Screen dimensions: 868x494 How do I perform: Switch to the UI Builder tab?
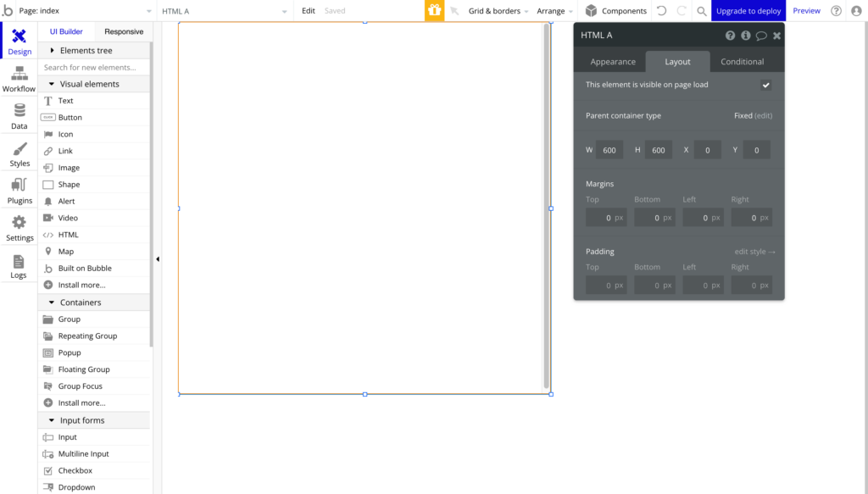(x=66, y=31)
